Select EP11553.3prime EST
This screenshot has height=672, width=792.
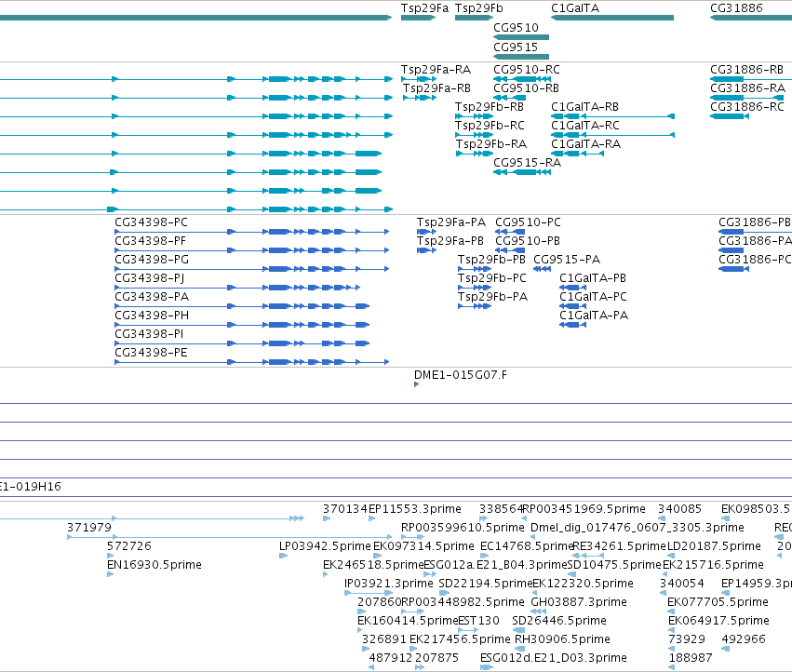[415, 509]
